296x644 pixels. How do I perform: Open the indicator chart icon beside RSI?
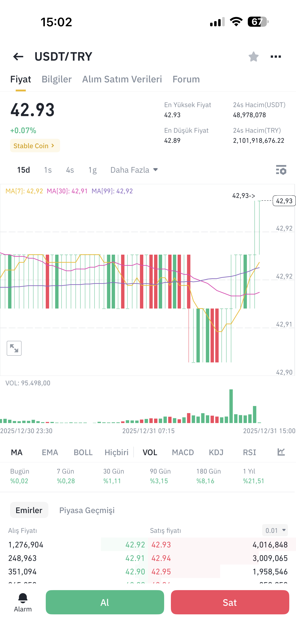click(x=281, y=452)
